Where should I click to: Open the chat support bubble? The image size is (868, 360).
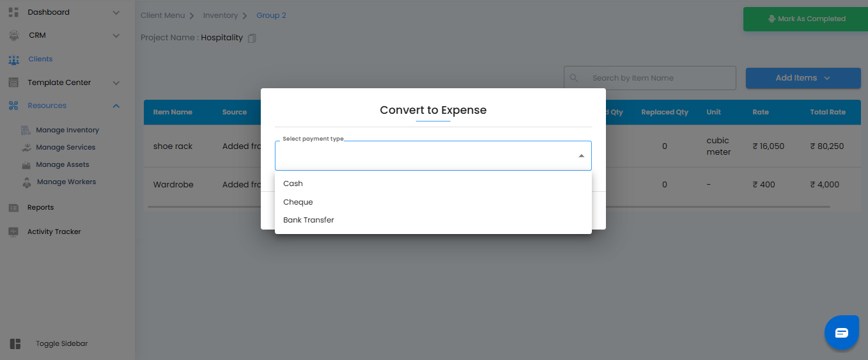tap(841, 333)
